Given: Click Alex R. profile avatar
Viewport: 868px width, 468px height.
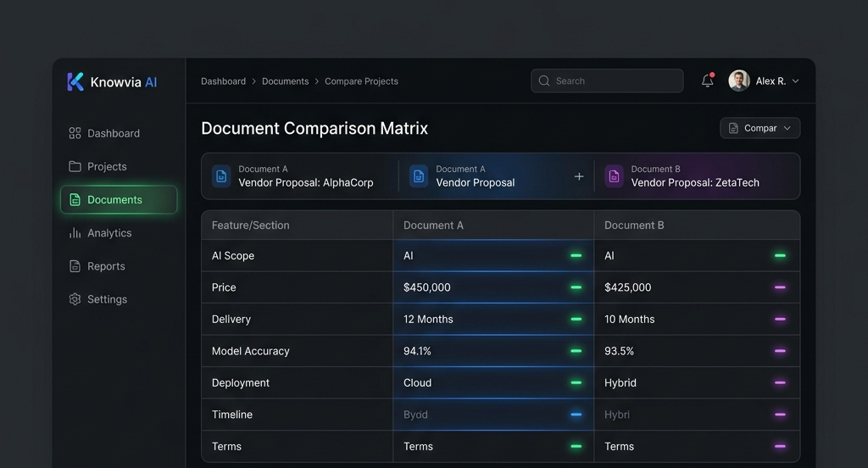Looking at the screenshot, I should point(739,81).
